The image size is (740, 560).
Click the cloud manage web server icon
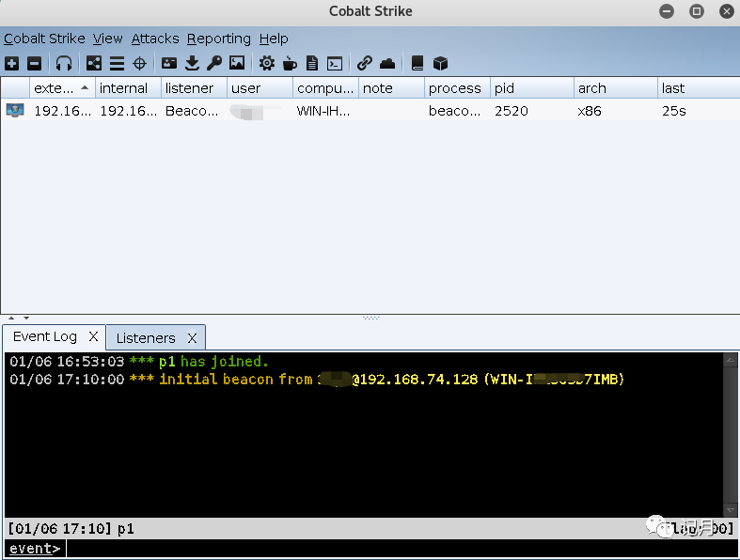[387, 63]
